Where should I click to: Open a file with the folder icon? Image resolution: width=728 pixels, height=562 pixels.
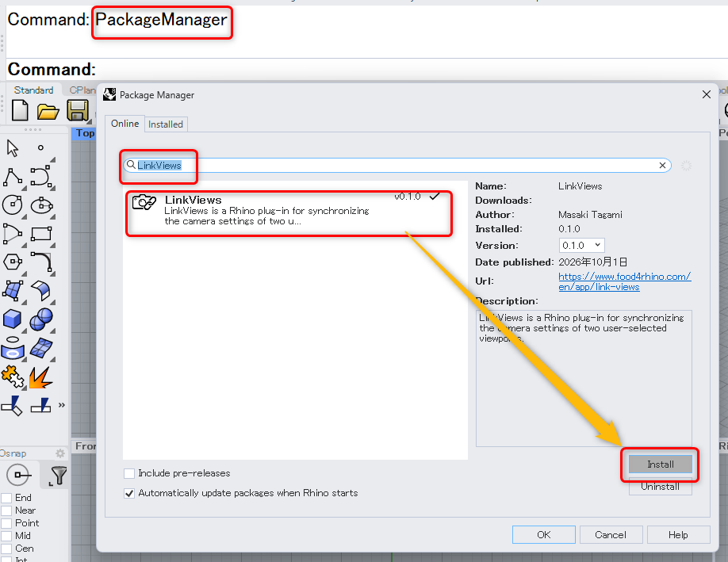(x=48, y=112)
